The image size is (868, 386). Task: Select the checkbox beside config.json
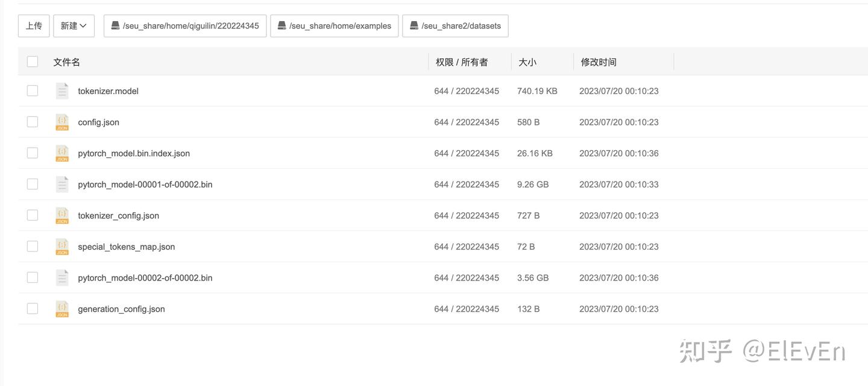point(33,122)
